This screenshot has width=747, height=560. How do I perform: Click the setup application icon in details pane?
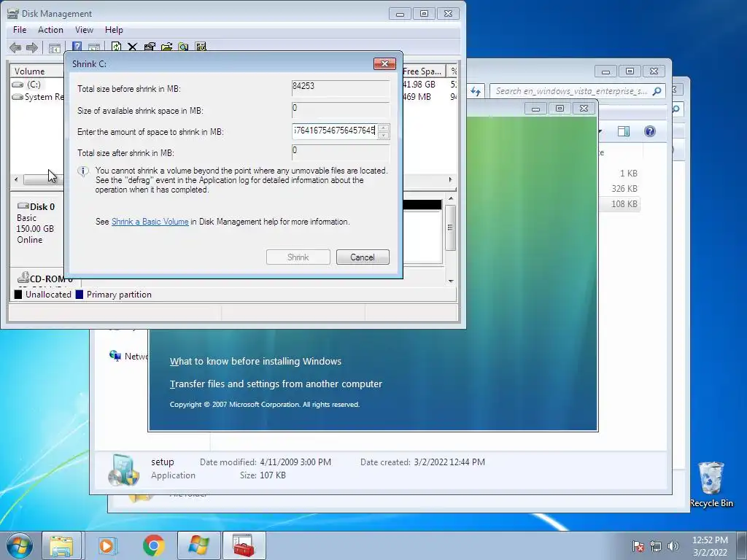[124, 469]
